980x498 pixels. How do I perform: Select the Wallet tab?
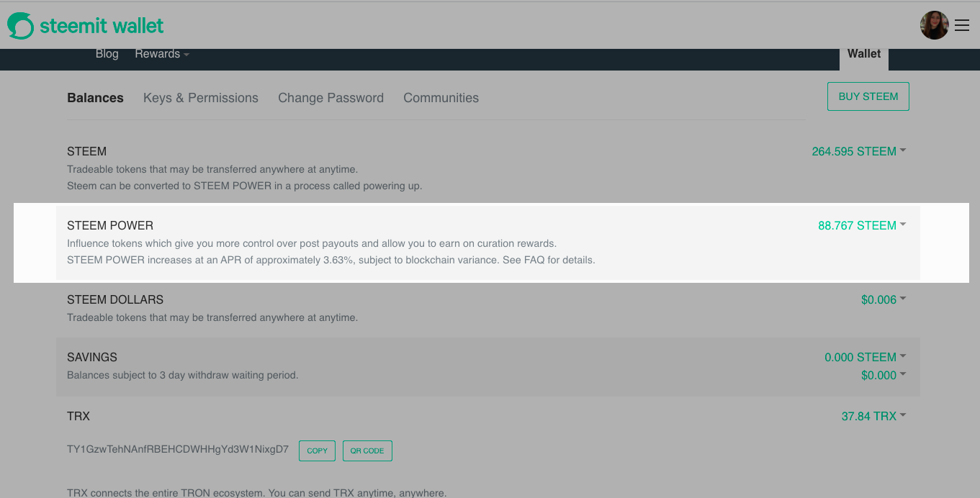point(864,55)
